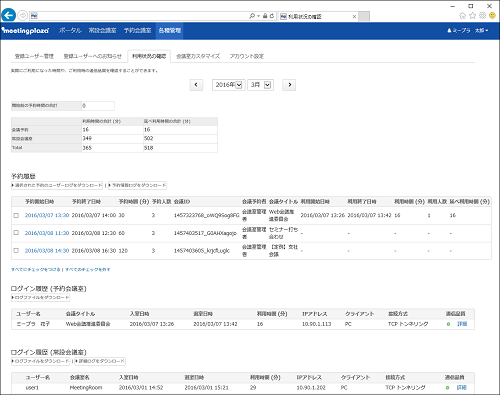Open the 予約会議室 menu
The height and width of the screenshot is (395, 500).
137,30
